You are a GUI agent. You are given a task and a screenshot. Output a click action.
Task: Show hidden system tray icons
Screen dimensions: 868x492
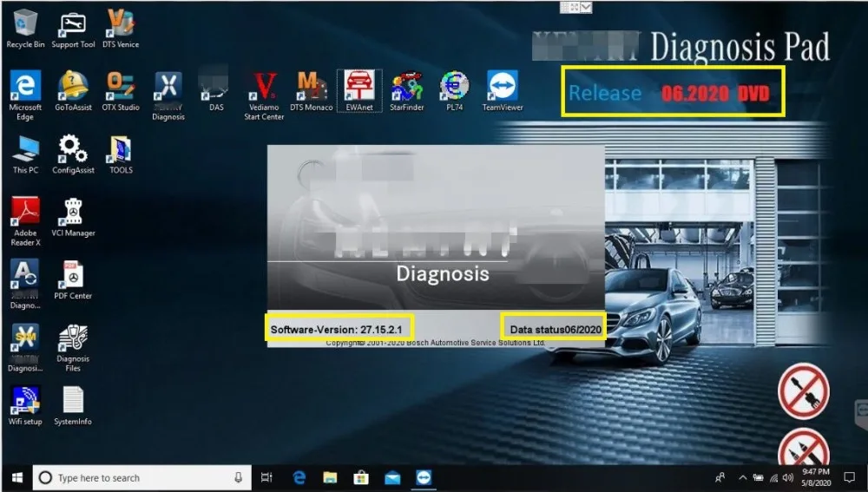(x=742, y=477)
